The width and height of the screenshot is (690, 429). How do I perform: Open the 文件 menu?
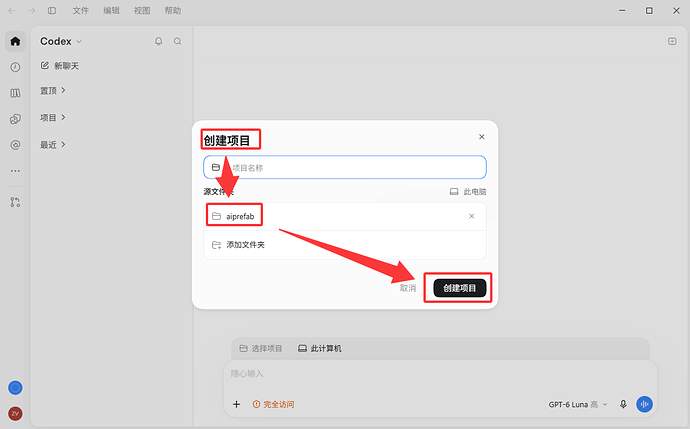(x=81, y=11)
